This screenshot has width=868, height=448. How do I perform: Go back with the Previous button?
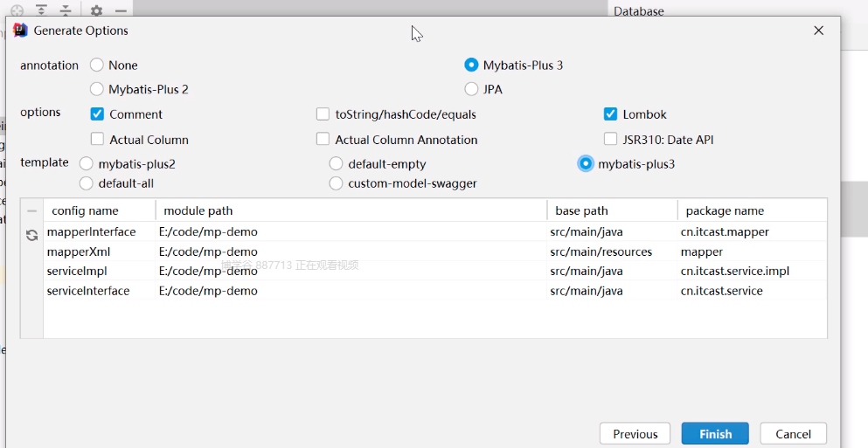tap(635, 434)
